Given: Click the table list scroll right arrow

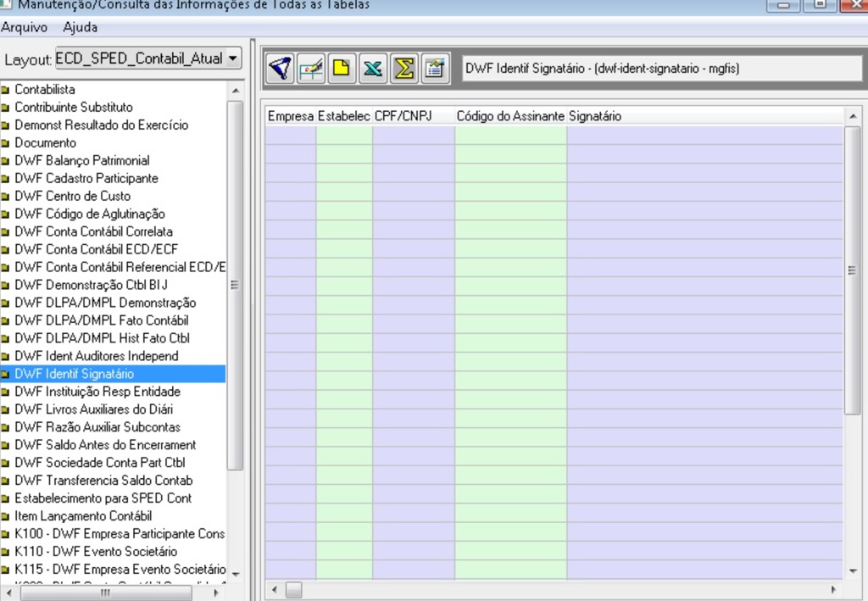Looking at the screenshot, I should (x=216, y=593).
